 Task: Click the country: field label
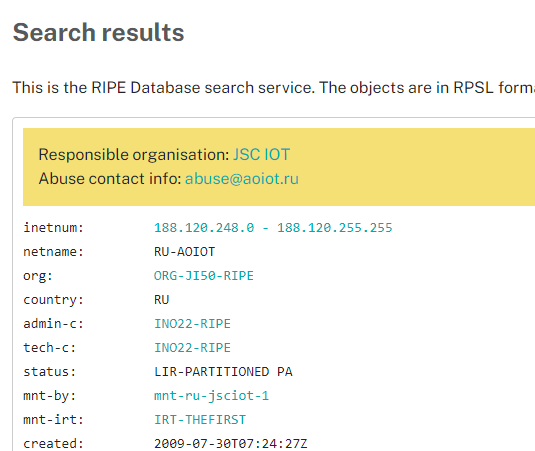(x=54, y=300)
